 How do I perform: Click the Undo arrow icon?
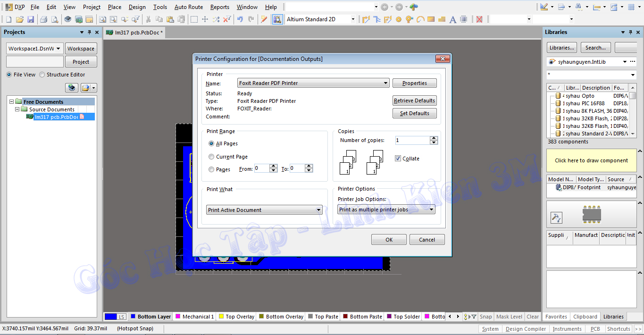(x=240, y=19)
